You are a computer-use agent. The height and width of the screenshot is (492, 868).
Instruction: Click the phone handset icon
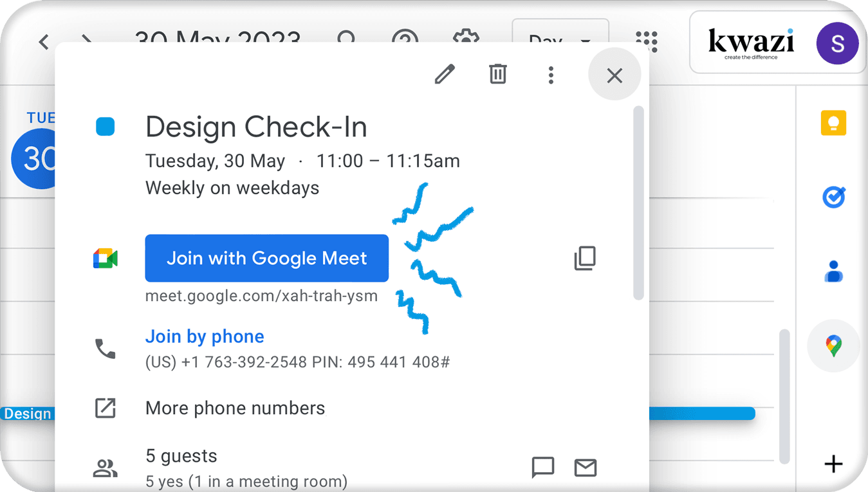[105, 349]
